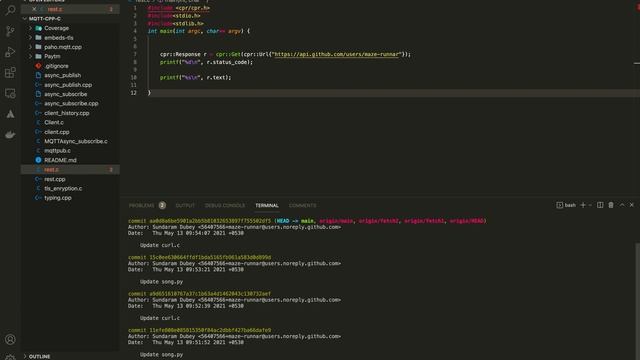
Task: Switch to the Comments tab
Action: 302,205
